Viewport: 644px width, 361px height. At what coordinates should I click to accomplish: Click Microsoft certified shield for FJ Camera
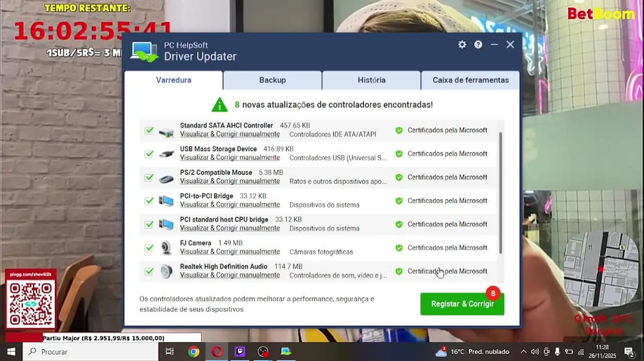(399, 248)
